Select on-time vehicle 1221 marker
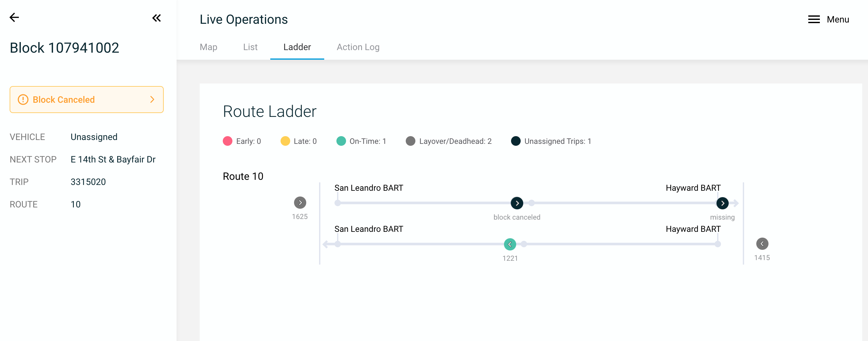Screen dimensions: 868x341 510,244
